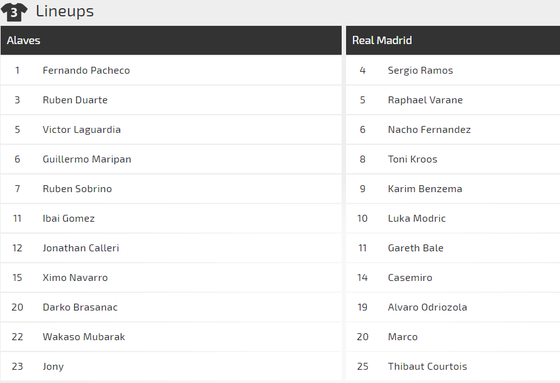Click on Victor Laguardia
Screen dimensions: 560x383
pyautogui.click(x=81, y=130)
